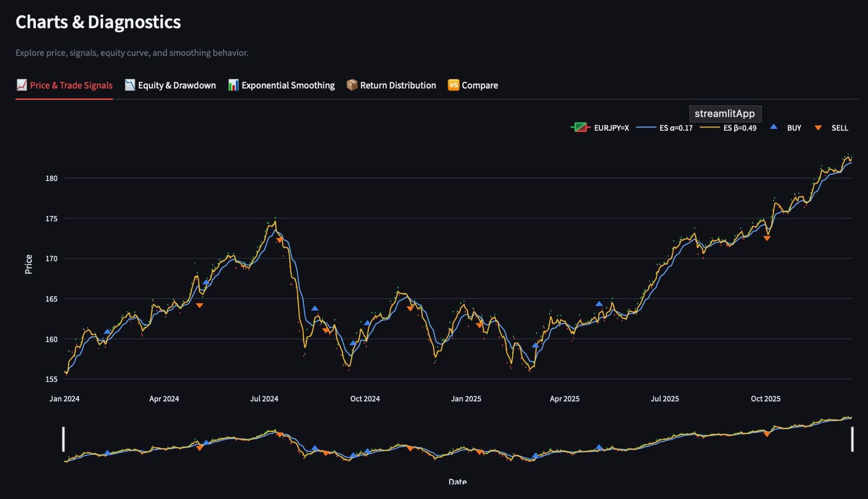Switch to the Equity & Drawdown tab
Viewport: 868px width, 499px height.
(x=176, y=85)
